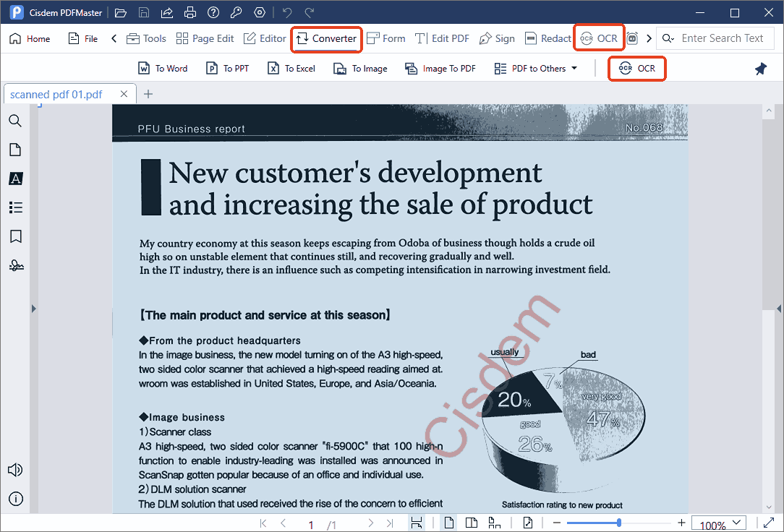The image size is (784, 532).
Task: Print the document via printer icon
Action: coord(190,12)
